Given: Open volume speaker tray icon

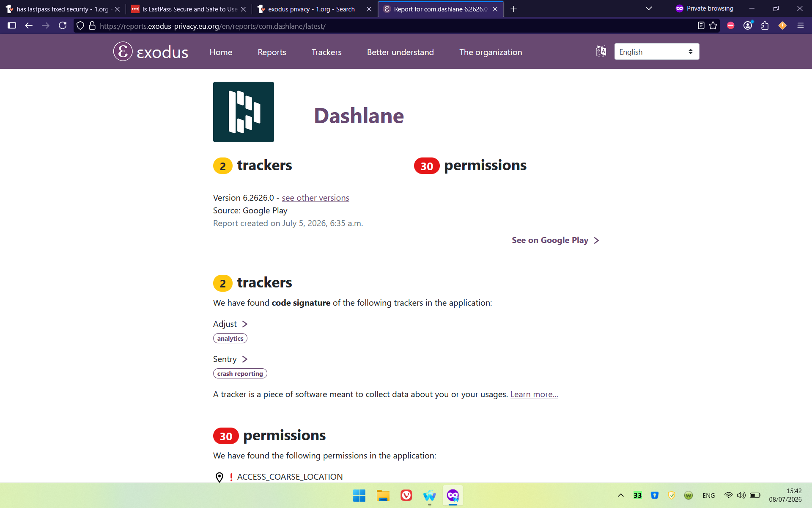Looking at the screenshot, I should coord(741,495).
